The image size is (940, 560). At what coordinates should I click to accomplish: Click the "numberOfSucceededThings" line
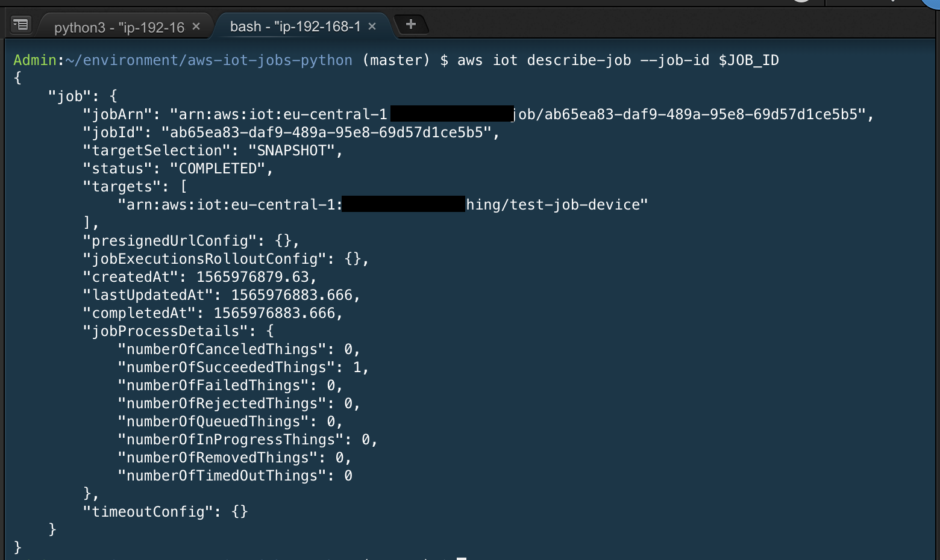click(x=243, y=367)
